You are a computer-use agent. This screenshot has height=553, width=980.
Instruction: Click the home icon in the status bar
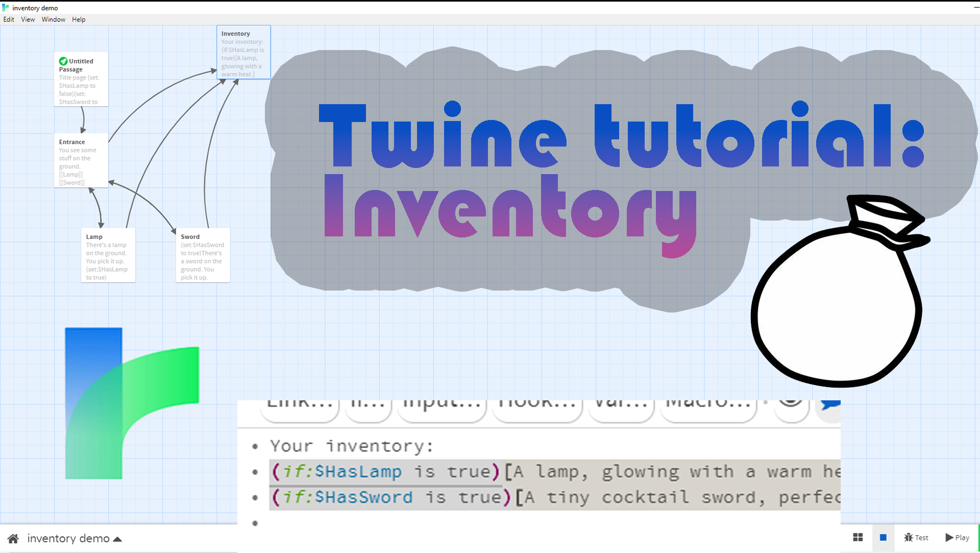click(13, 538)
